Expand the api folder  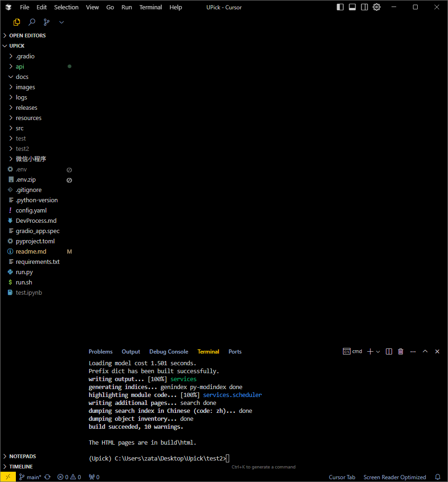coord(37,66)
